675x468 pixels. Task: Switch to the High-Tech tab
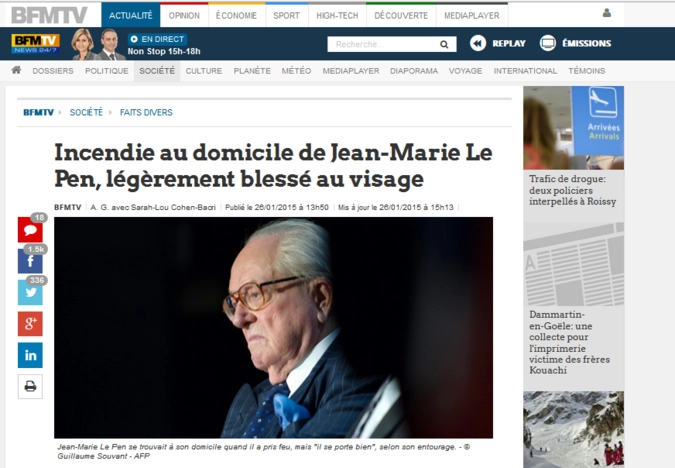pyautogui.click(x=337, y=15)
